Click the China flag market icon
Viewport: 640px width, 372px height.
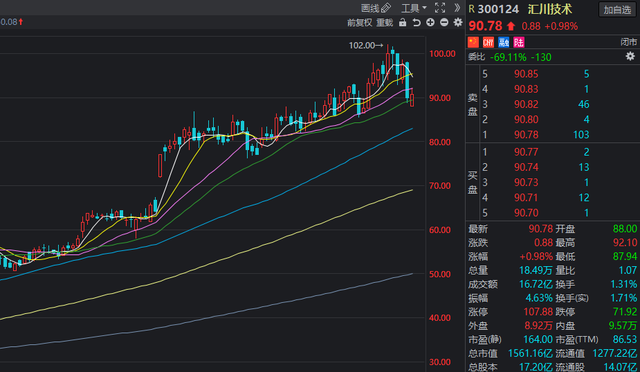473,42
